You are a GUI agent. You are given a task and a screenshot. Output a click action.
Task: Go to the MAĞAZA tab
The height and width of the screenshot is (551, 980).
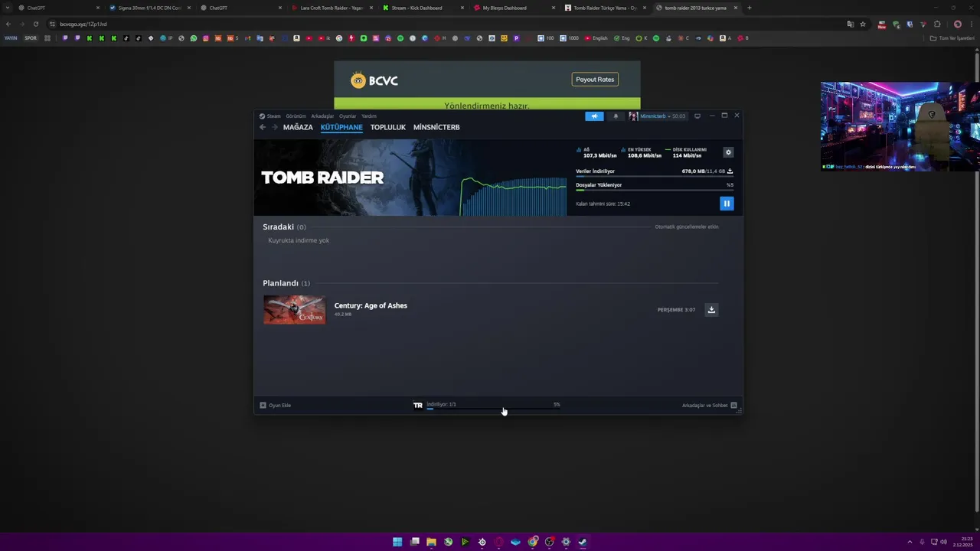click(x=298, y=127)
